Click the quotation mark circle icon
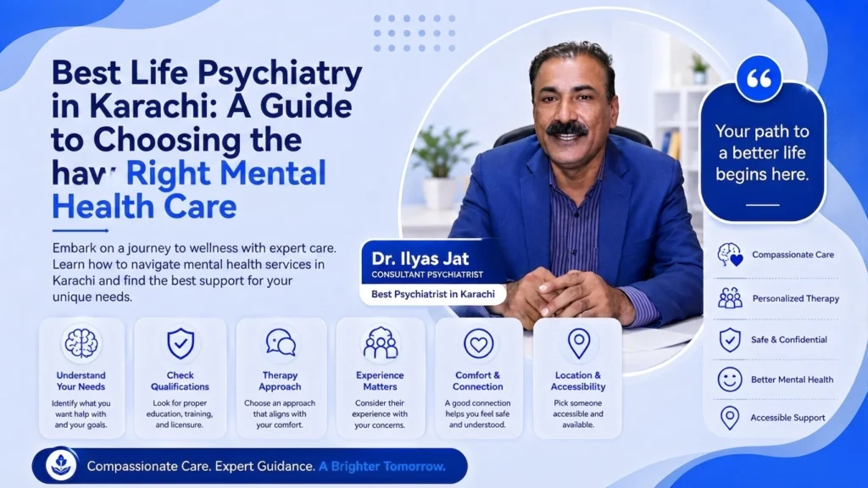 pos(759,79)
